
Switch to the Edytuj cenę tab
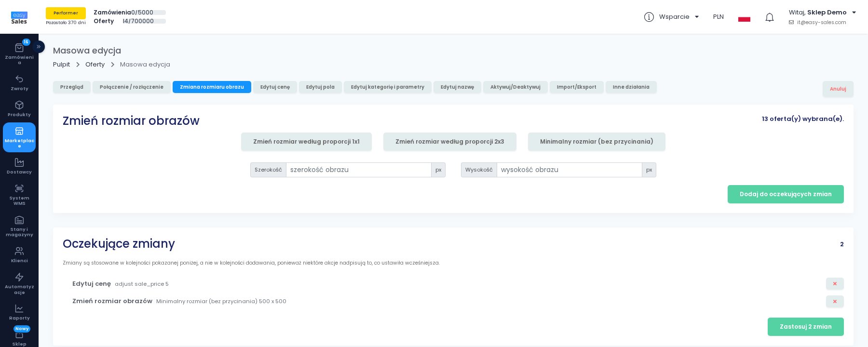pyautogui.click(x=275, y=87)
